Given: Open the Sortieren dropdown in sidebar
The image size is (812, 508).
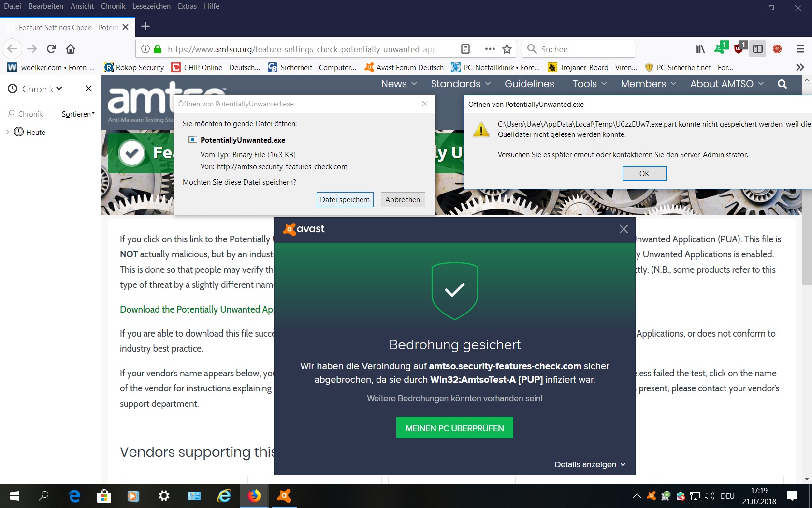Looking at the screenshot, I should (x=78, y=114).
